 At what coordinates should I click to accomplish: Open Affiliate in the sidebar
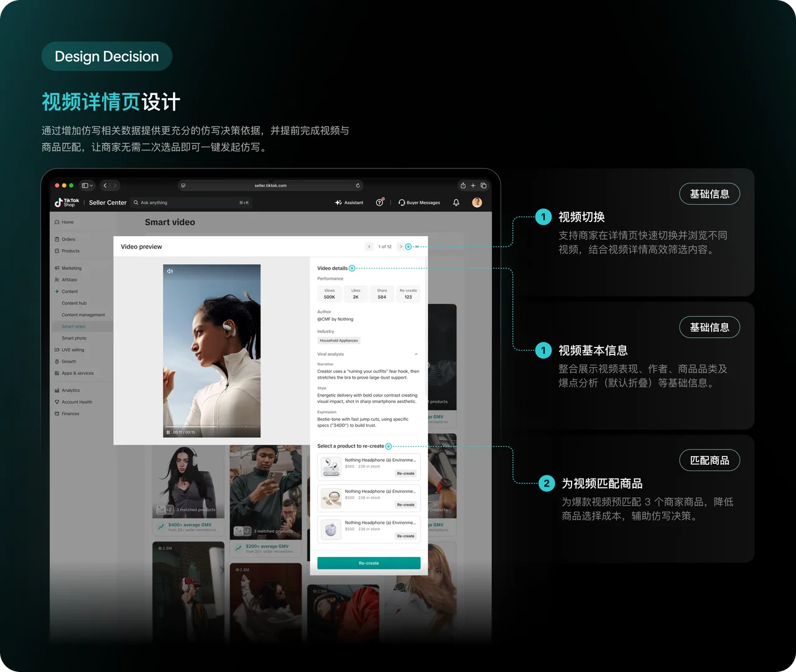coord(65,280)
